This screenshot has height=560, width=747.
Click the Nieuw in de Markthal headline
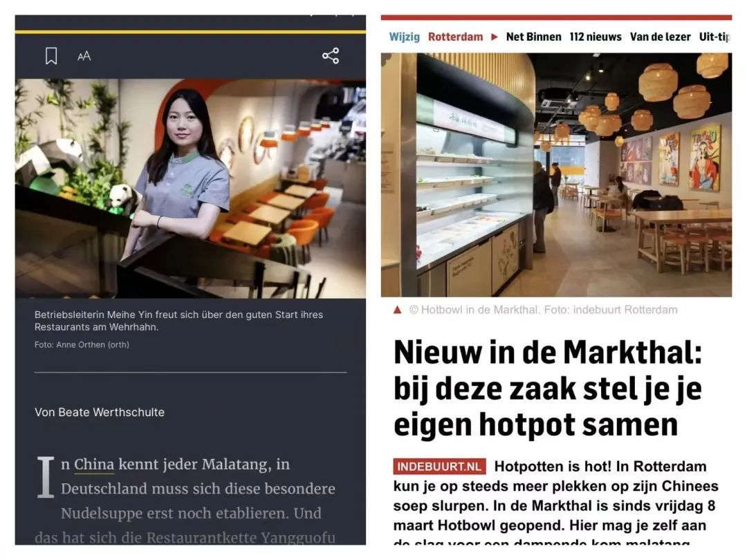pyautogui.click(x=548, y=388)
